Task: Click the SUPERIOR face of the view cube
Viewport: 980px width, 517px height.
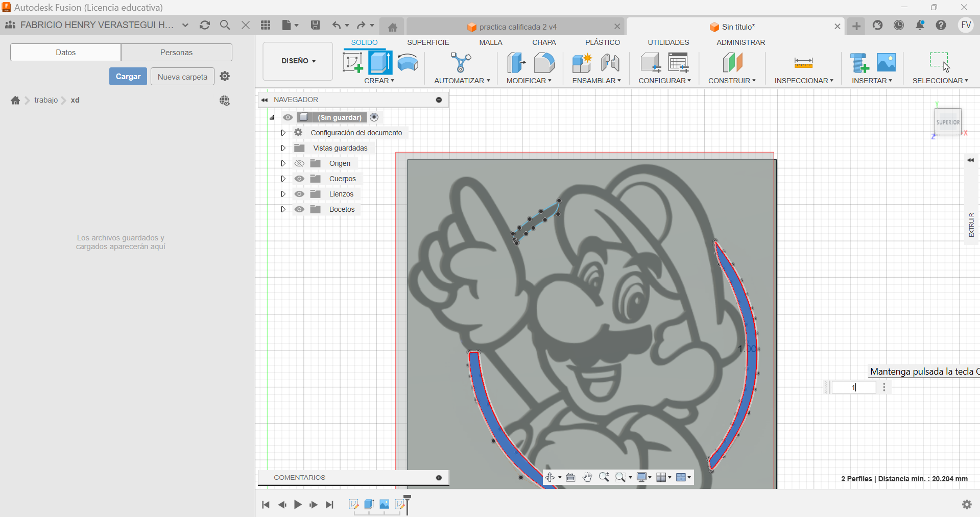Action: click(x=948, y=122)
